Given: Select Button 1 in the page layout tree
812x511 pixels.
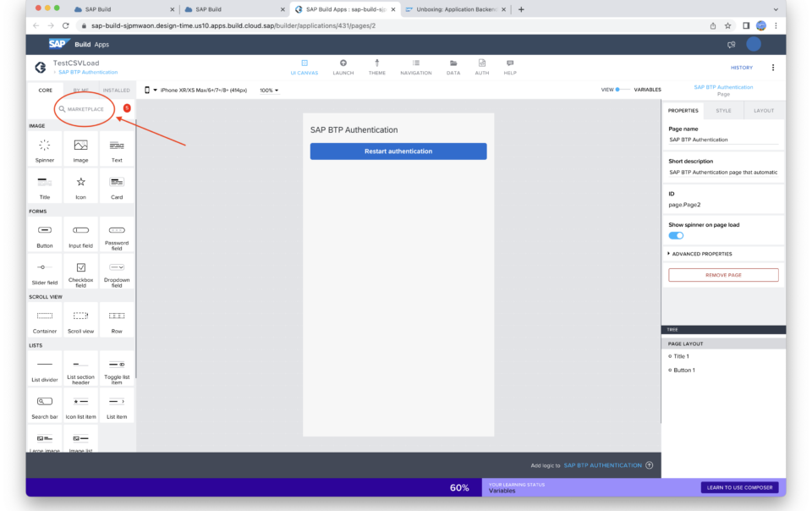Looking at the screenshot, I should click(684, 371).
